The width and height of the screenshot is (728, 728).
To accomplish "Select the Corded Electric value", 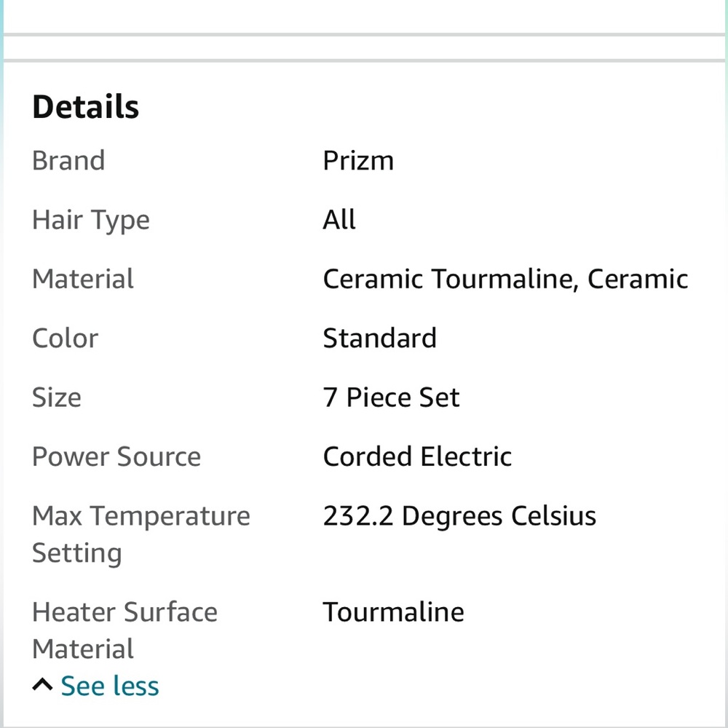I will 417,456.
